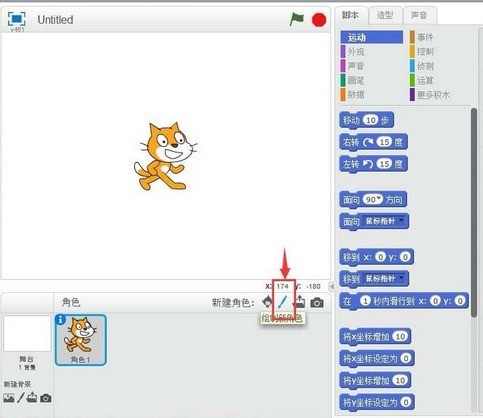Edit degrees value in 左转 block
Viewport: 483px width, 418px height.
pos(385,164)
